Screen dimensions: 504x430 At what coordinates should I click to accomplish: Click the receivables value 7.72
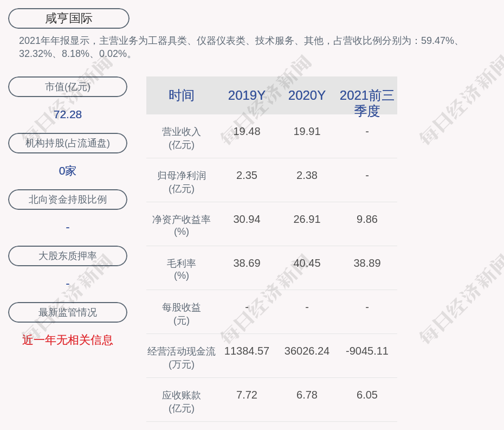point(247,395)
